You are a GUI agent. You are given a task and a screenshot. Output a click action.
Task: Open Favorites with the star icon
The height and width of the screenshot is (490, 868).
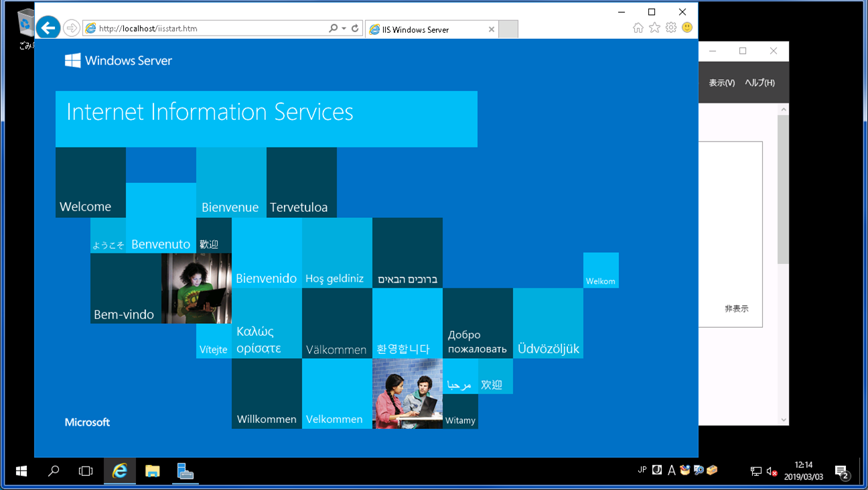click(x=653, y=27)
